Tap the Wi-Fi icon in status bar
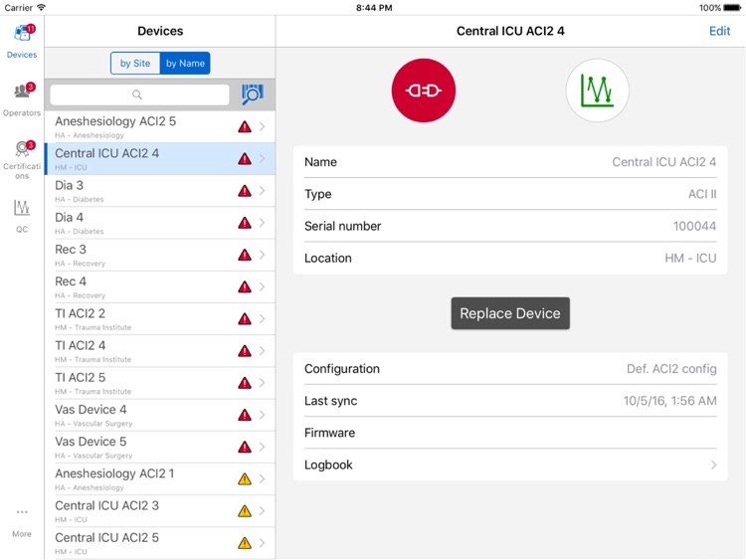 42,7
